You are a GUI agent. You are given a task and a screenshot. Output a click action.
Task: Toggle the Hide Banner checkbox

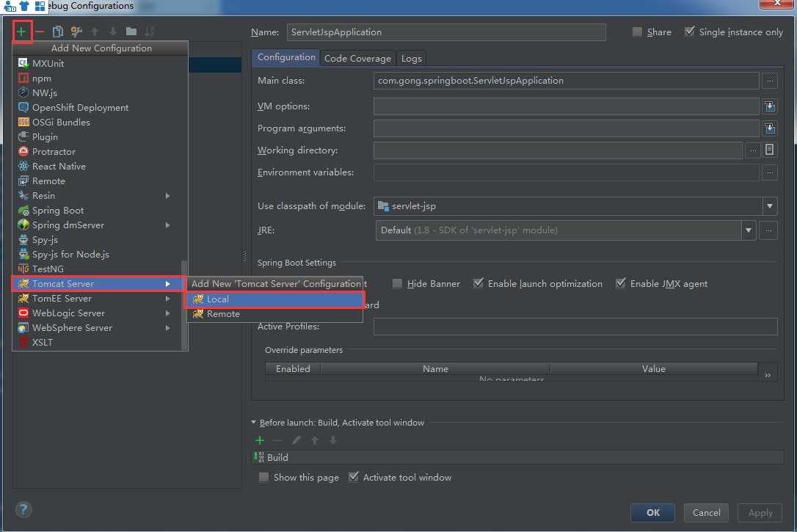(397, 283)
